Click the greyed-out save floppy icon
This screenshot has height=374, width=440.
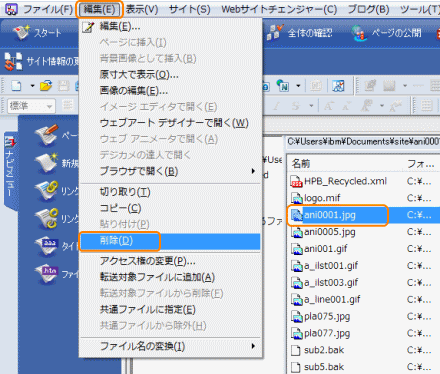63,86
